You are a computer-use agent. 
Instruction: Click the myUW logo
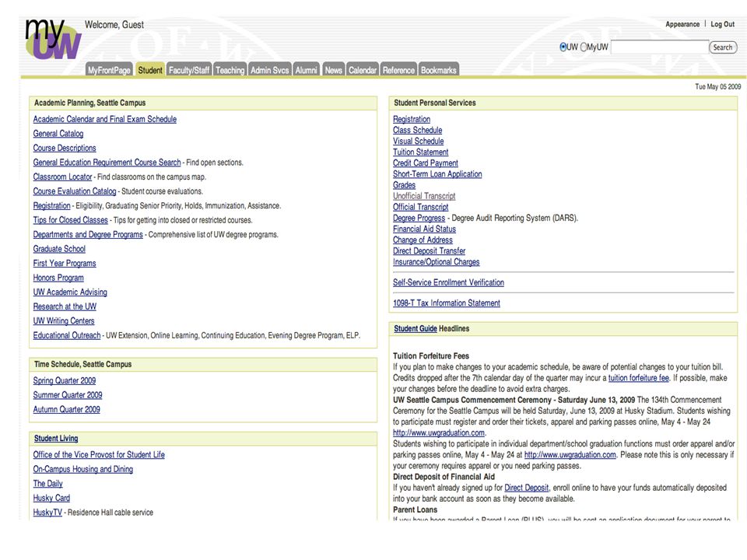pyautogui.click(x=54, y=40)
